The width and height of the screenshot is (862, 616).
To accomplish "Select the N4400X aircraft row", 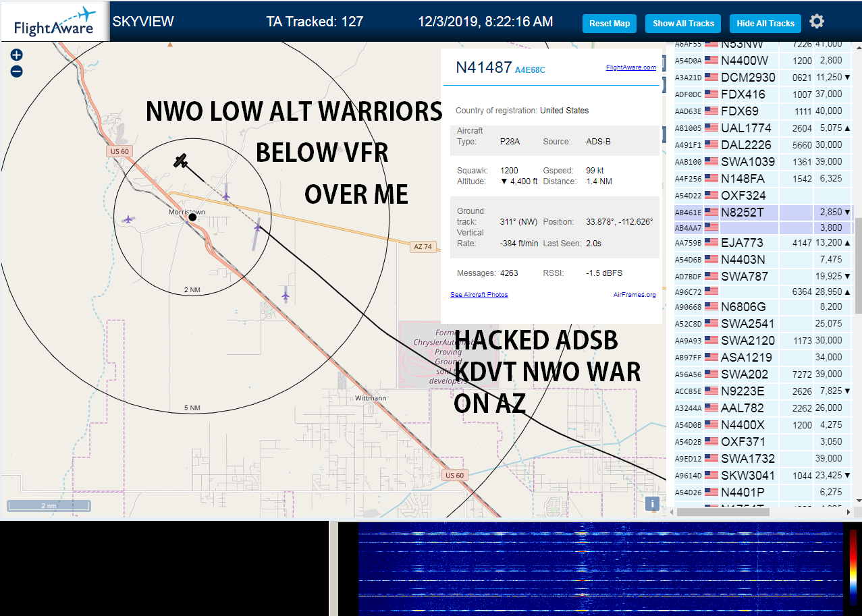I will 762,425.
